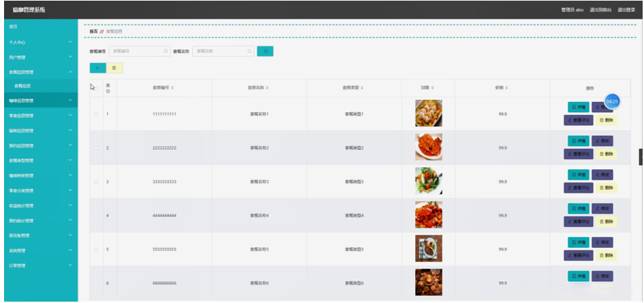This screenshot has height=303, width=644.
Task: Click 查看评论 button for 套餐名称3
Action: [578, 188]
